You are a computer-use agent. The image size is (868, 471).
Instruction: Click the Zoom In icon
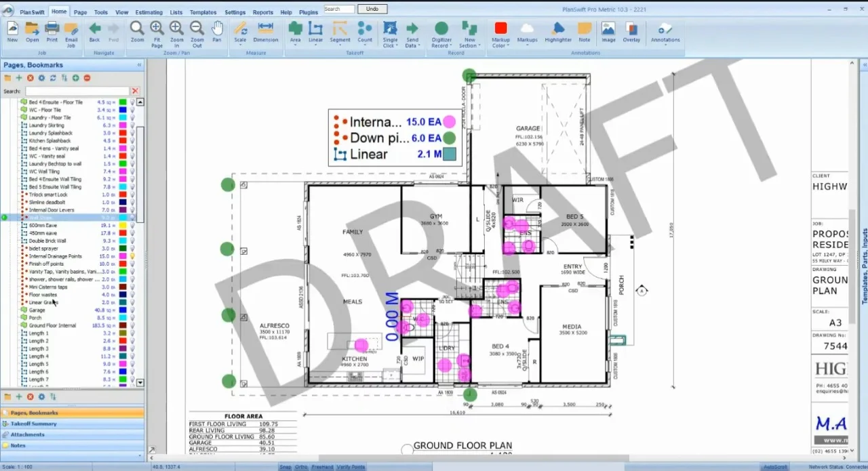point(176,33)
